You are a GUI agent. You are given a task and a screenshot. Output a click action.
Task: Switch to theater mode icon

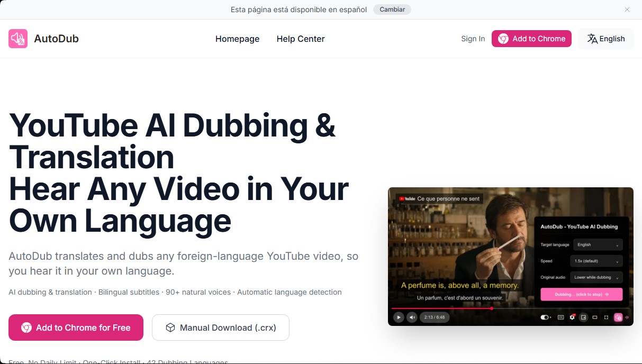click(x=595, y=317)
